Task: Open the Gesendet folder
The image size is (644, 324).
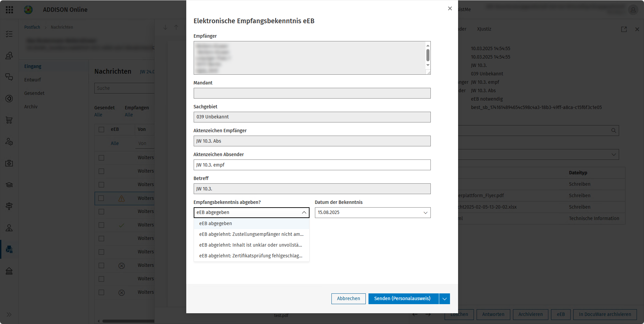Action: [x=34, y=93]
